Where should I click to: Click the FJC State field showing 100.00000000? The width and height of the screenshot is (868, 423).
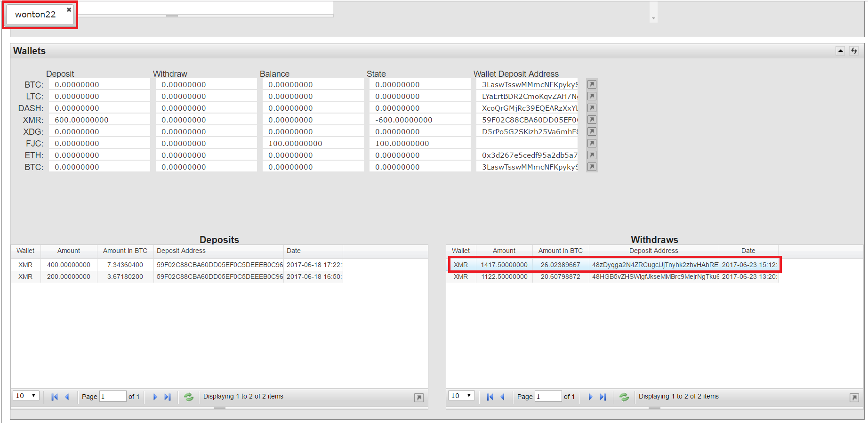tap(420, 143)
